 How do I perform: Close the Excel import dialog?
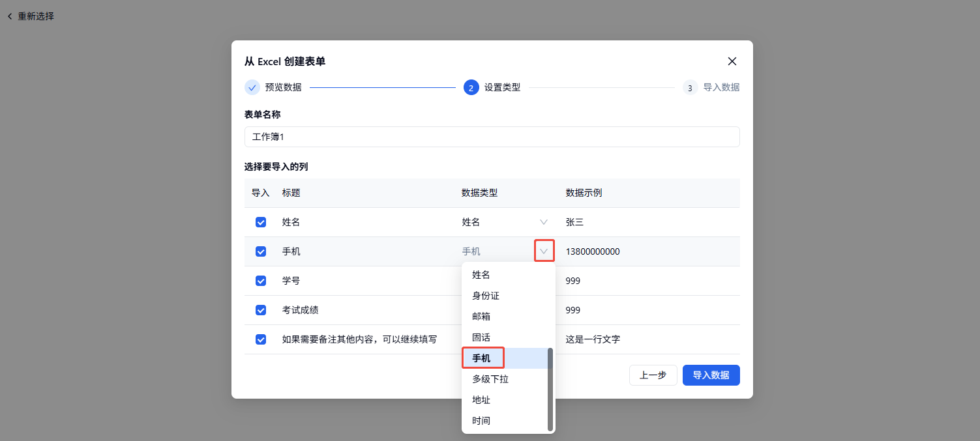[x=732, y=61]
